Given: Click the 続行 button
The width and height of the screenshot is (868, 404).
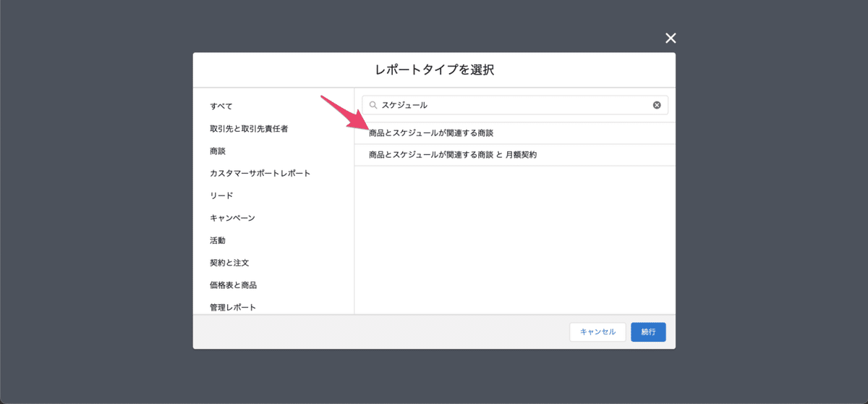Looking at the screenshot, I should (648, 332).
